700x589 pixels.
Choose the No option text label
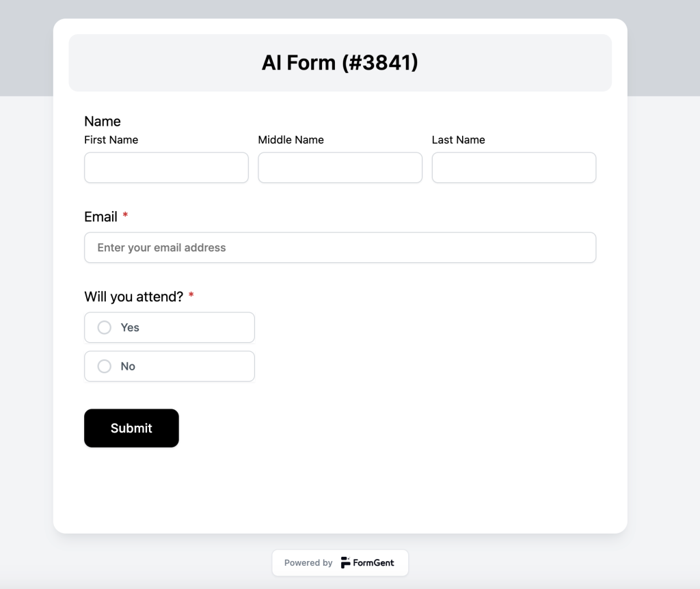[128, 366]
